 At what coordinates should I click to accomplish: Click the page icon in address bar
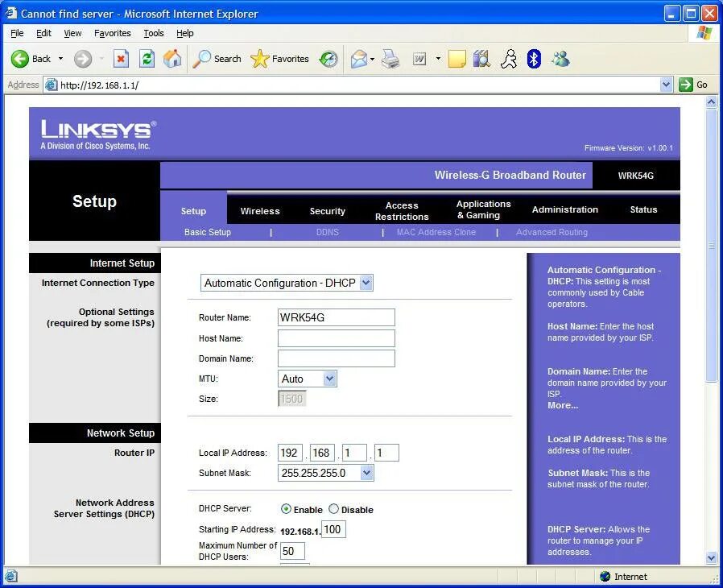click(x=52, y=85)
